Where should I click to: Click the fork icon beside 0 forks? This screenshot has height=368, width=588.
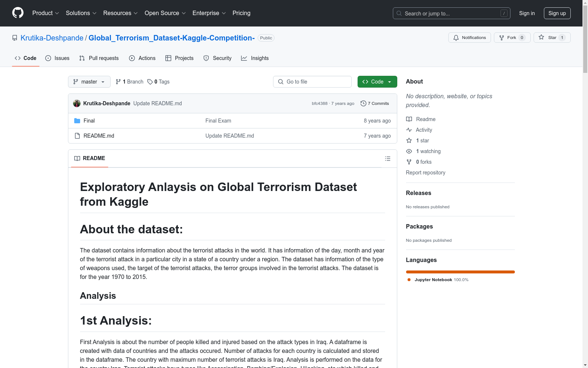pos(409,162)
